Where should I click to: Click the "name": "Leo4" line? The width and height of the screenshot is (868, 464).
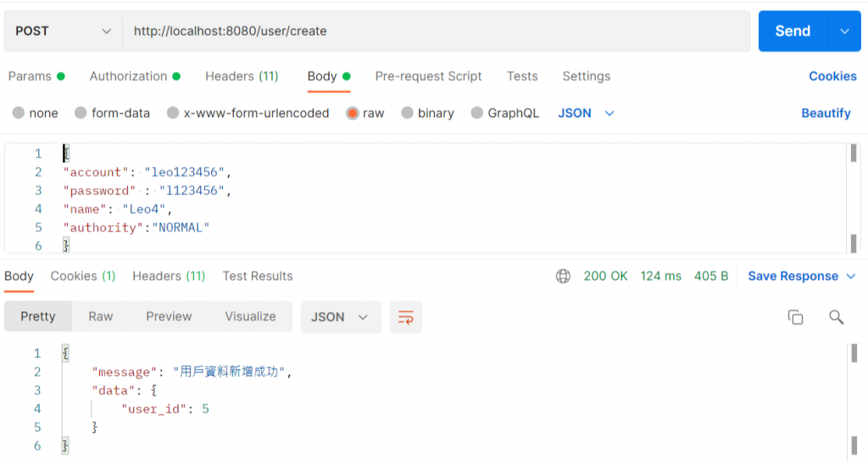[118, 210]
